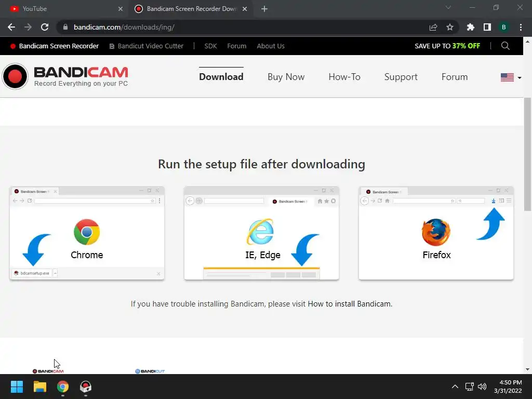
Task: Click the volume speaker tray icon
Action: (x=482, y=387)
